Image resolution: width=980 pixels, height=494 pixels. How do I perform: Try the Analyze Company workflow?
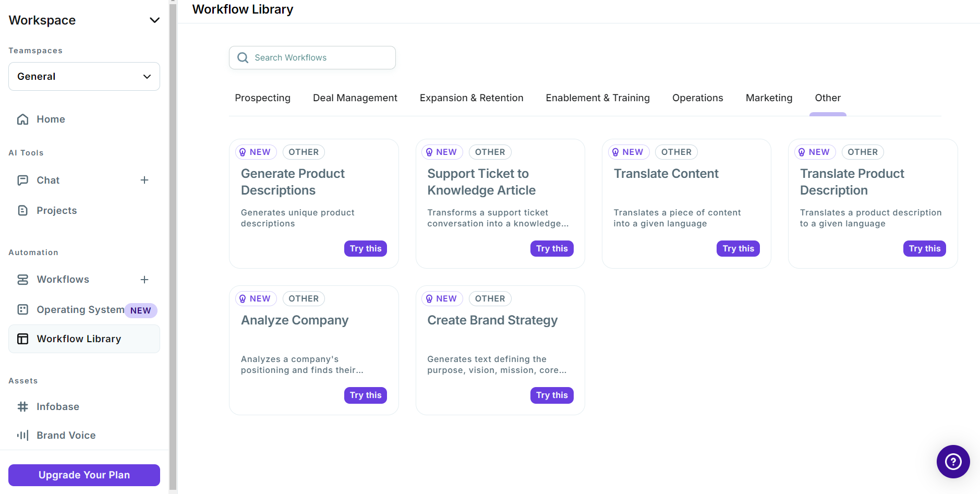tap(365, 395)
